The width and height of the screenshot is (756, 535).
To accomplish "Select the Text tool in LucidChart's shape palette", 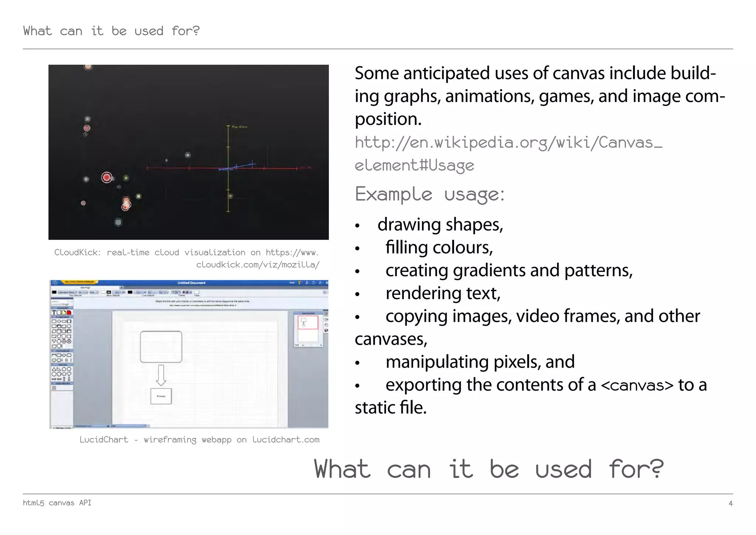I will click(x=54, y=313).
